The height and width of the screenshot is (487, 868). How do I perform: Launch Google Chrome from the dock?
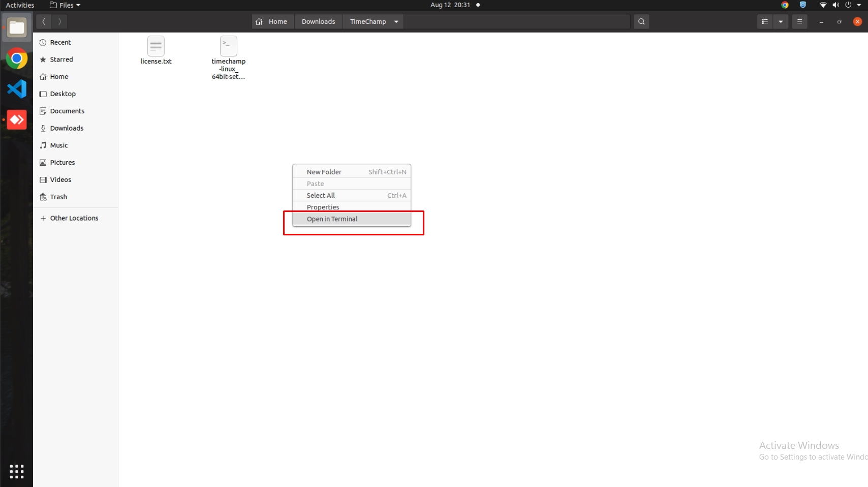point(17,58)
